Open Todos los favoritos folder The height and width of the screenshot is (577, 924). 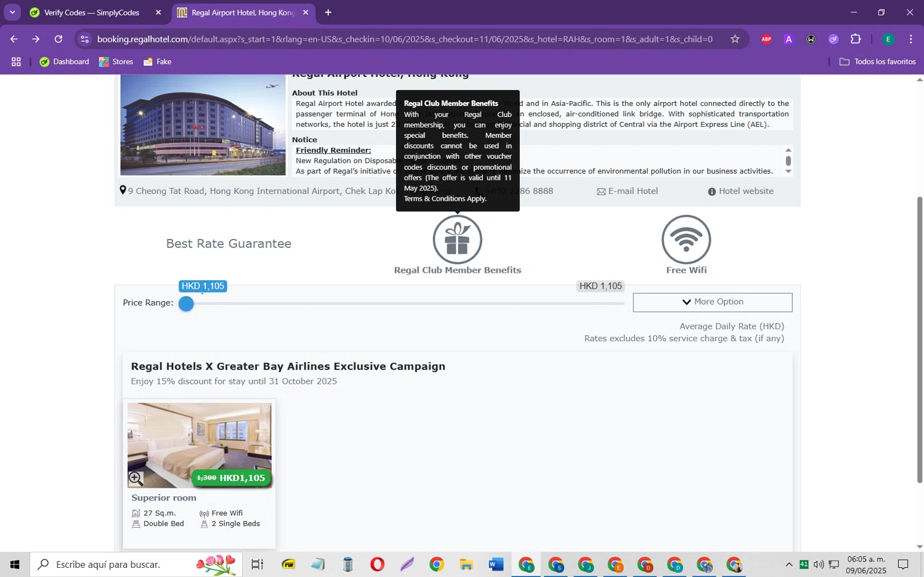[878, 62]
